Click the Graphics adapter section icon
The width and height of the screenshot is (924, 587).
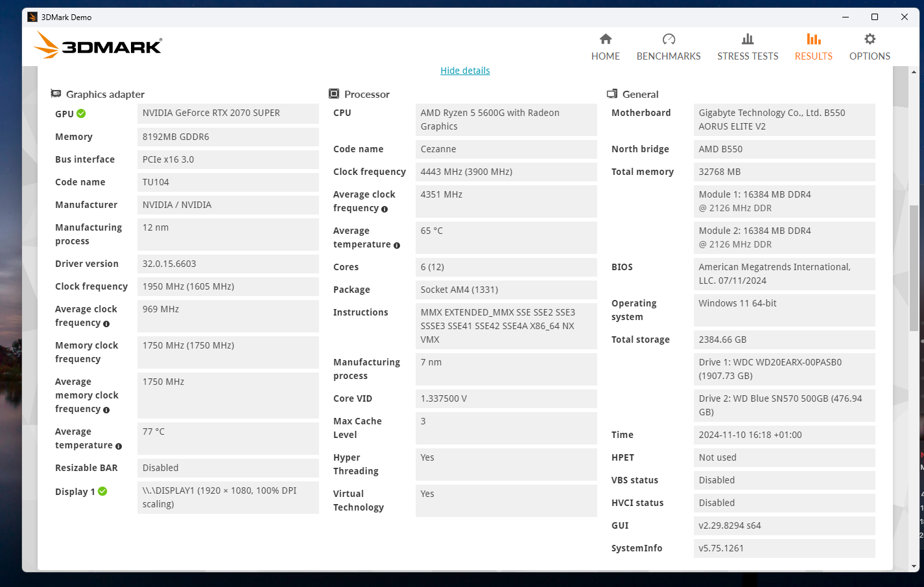pyautogui.click(x=56, y=94)
